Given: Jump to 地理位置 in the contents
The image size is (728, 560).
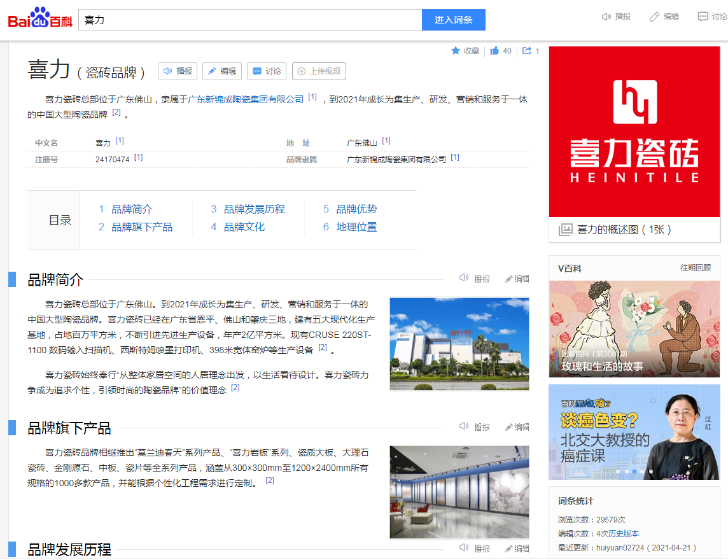Looking at the screenshot, I should [x=356, y=227].
